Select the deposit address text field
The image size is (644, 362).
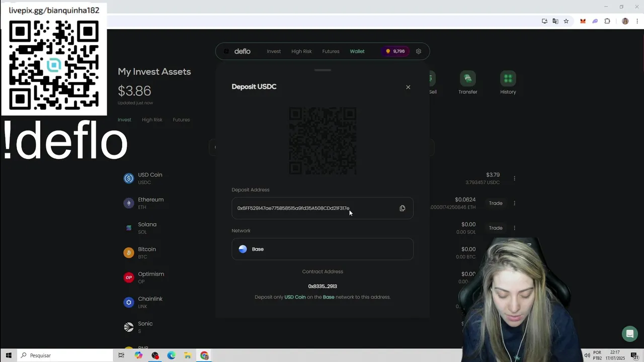(x=323, y=208)
